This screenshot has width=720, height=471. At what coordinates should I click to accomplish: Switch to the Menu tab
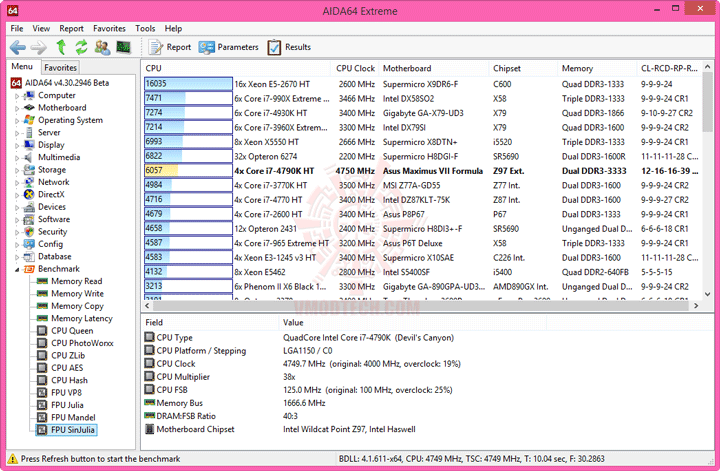(22, 67)
